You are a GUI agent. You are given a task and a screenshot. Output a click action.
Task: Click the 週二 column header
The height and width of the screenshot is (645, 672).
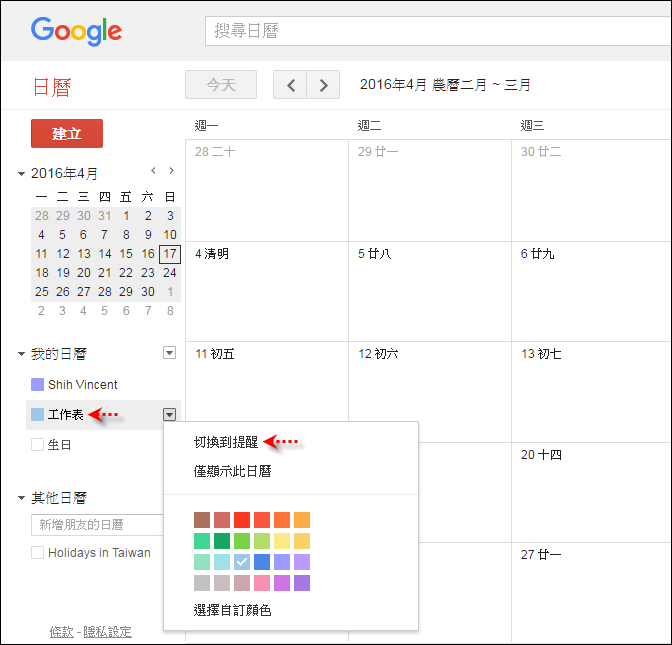369,126
